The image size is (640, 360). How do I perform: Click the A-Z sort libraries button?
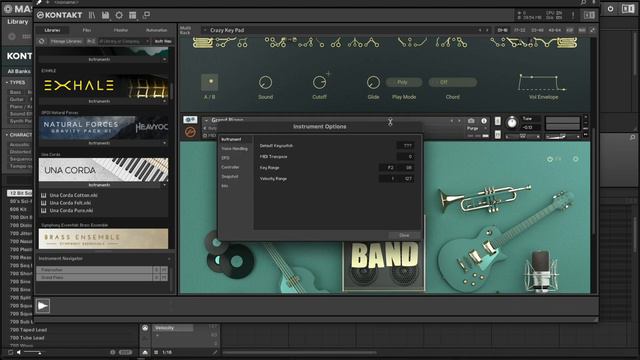(91, 41)
